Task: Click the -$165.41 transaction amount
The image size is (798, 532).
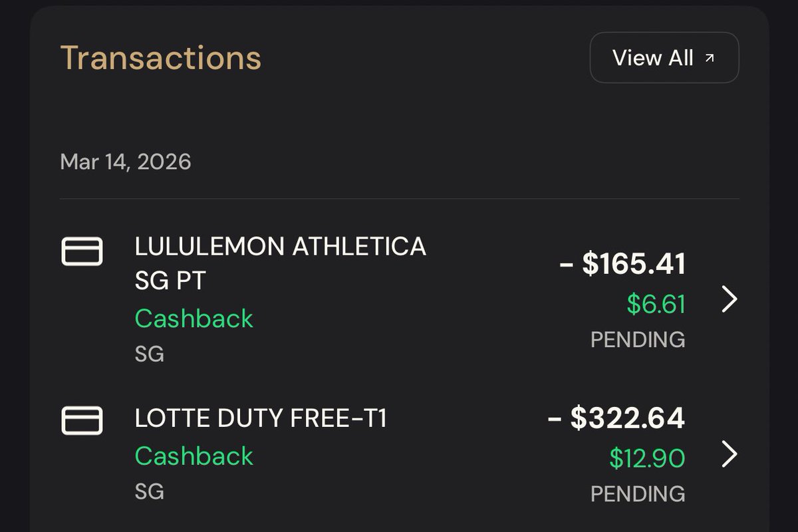Action: 622,264
